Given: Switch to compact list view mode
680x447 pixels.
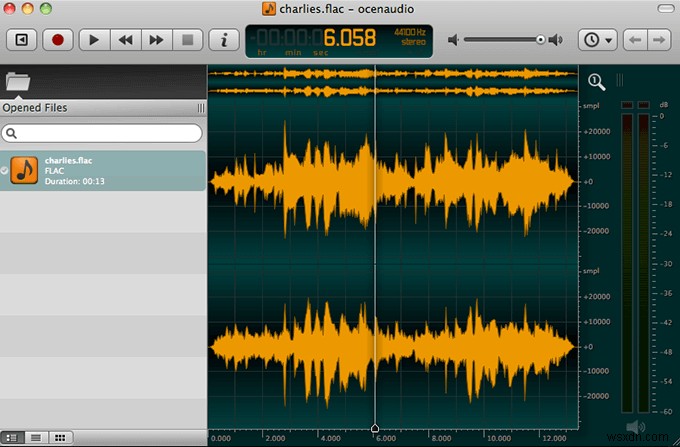Looking at the screenshot, I should [x=36, y=438].
